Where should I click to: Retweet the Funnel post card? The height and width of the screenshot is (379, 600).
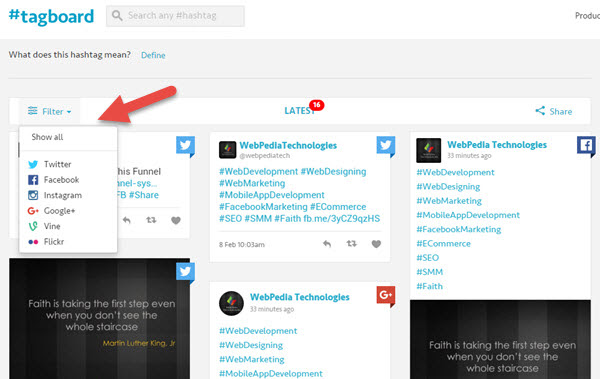151,220
